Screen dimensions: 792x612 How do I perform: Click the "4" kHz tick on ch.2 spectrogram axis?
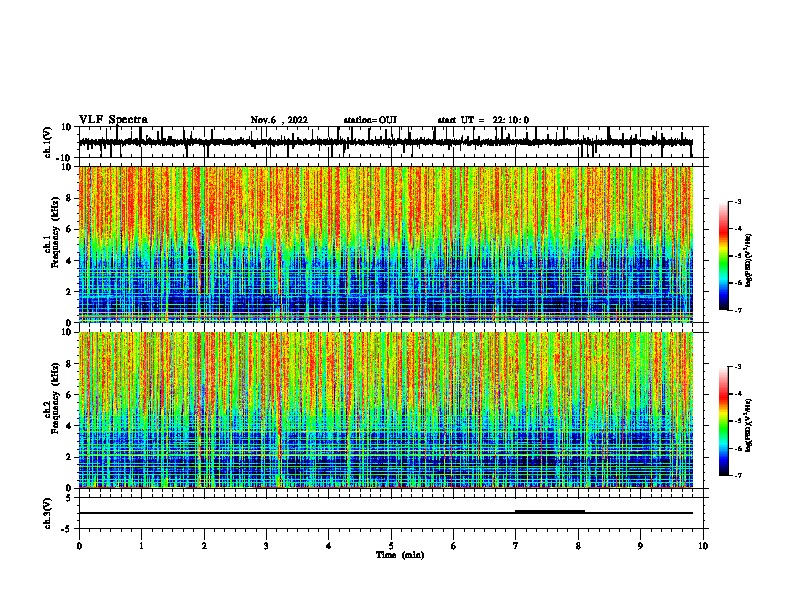tap(69, 426)
